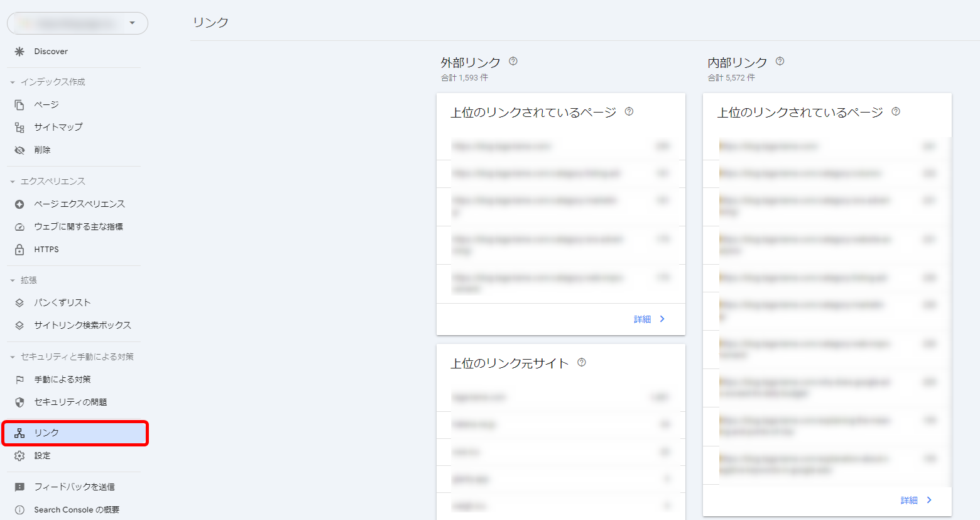Click chevron arrow beside internal card 詳細
The image size is (980, 520).
(929, 501)
